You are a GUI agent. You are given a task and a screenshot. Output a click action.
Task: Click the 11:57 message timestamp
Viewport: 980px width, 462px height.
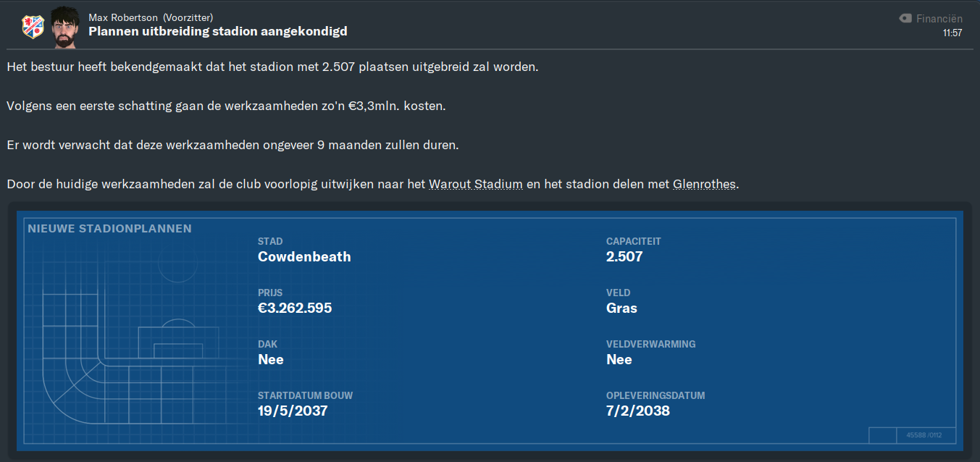point(952,33)
